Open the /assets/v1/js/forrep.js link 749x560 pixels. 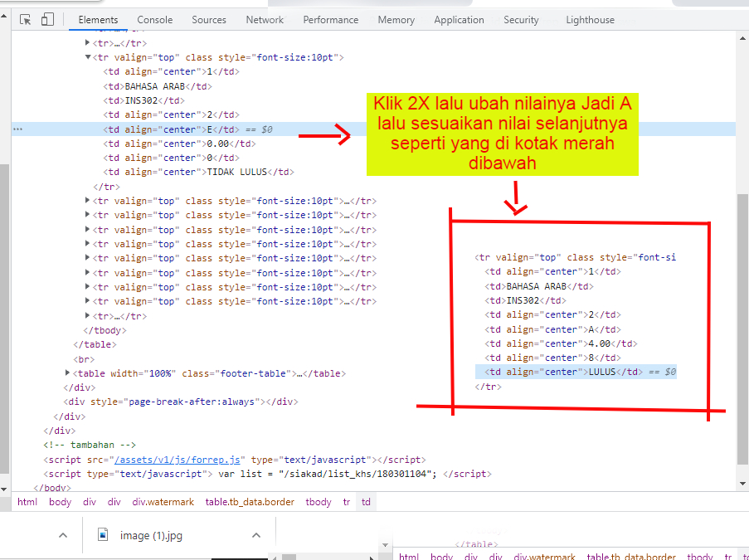tap(178, 460)
